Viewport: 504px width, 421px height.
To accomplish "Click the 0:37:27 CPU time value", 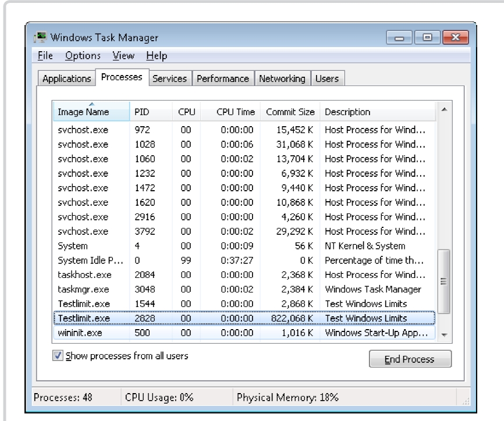I will pos(237,260).
